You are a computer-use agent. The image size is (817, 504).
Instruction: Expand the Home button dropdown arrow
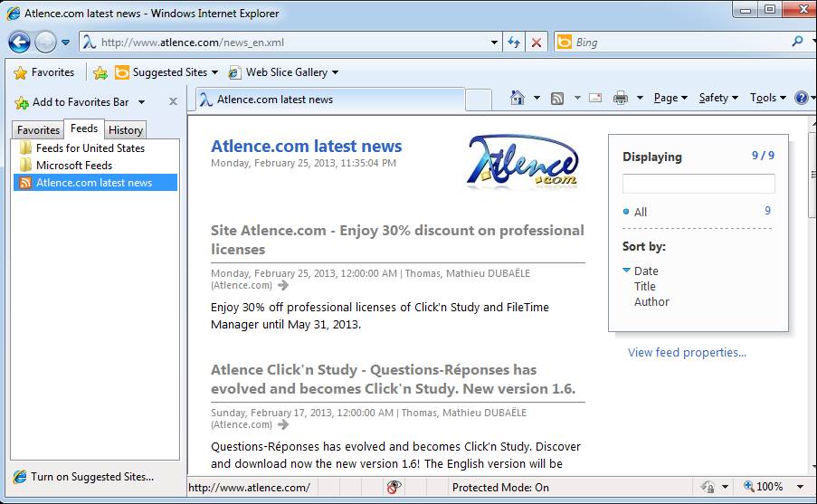537,98
